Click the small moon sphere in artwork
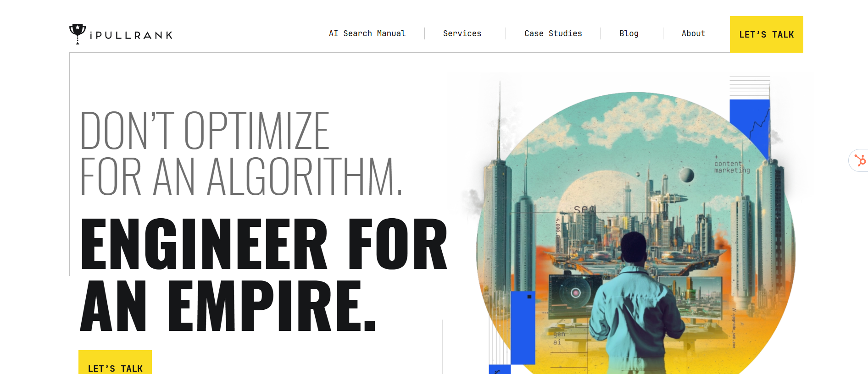Screen dimensions: 868x374 point(686,175)
